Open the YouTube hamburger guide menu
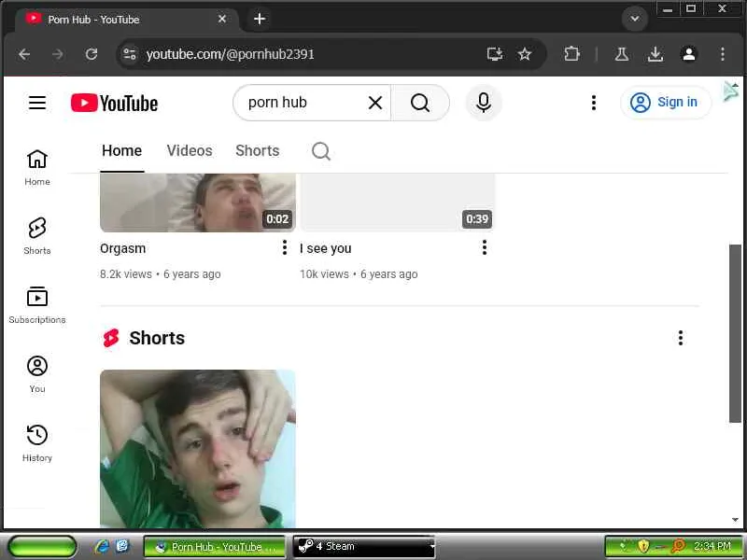Viewport: 747px width, 560px height. tap(37, 103)
